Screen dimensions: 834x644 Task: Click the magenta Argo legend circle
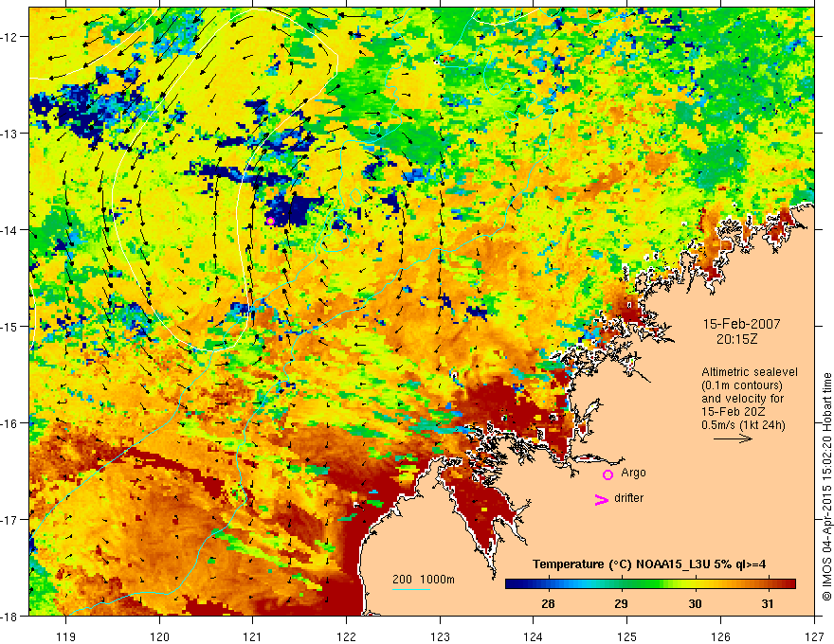[607, 474]
